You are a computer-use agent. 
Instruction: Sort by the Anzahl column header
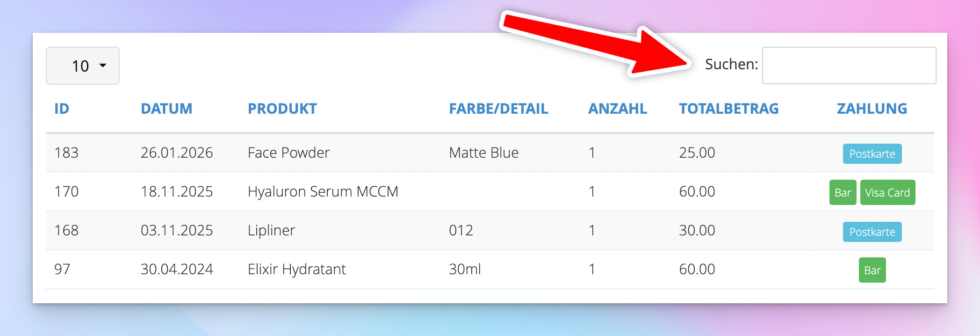(x=617, y=109)
